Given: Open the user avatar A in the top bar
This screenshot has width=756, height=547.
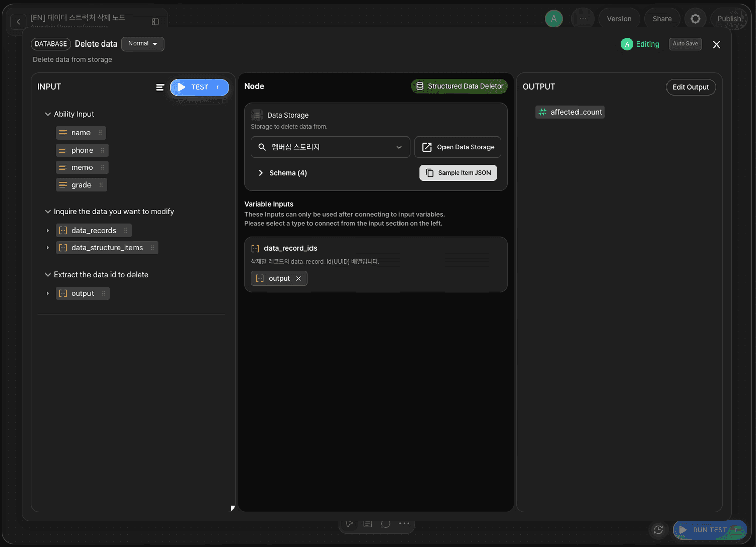Looking at the screenshot, I should coord(554,19).
